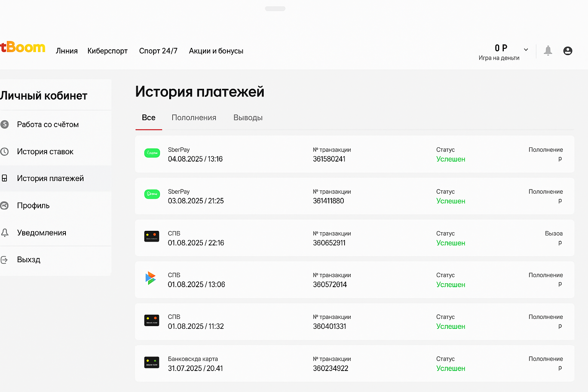The height and width of the screenshot is (392, 588).
Task: Click the bell icon beside Уведомления in sidebar
Action: click(5, 233)
